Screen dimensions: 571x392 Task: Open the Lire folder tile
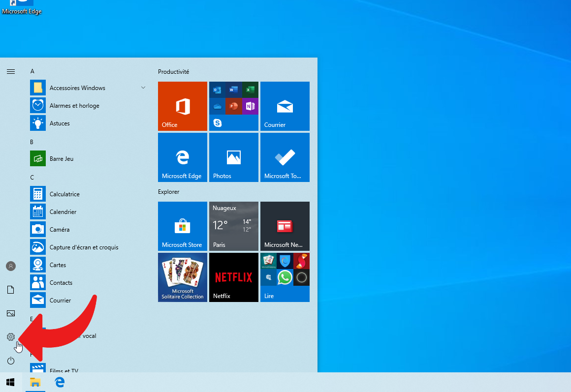click(x=285, y=277)
